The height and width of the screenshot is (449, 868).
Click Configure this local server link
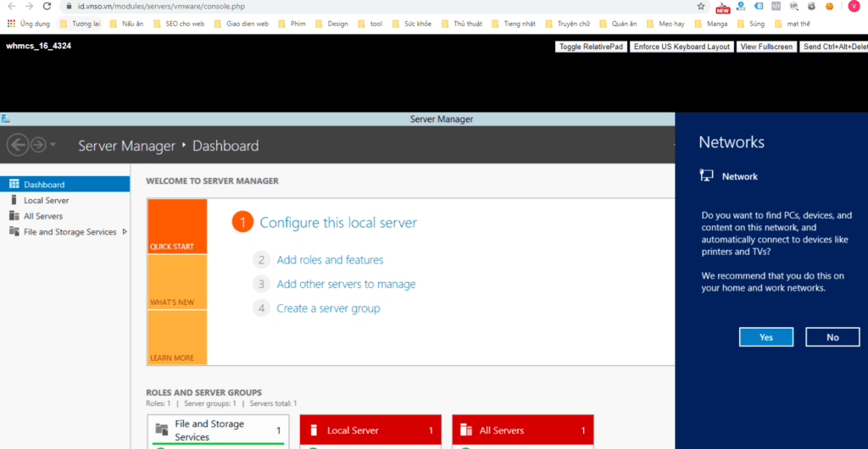(x=338, y=223)
